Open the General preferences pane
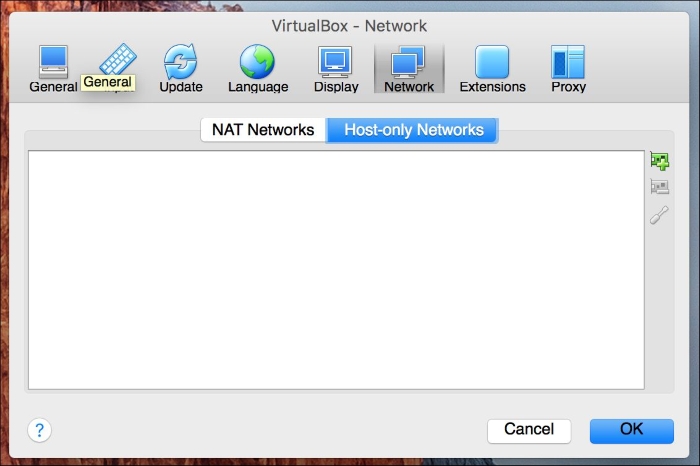The height and width of the screenshot is (466, 700). (x=53, y=69)
